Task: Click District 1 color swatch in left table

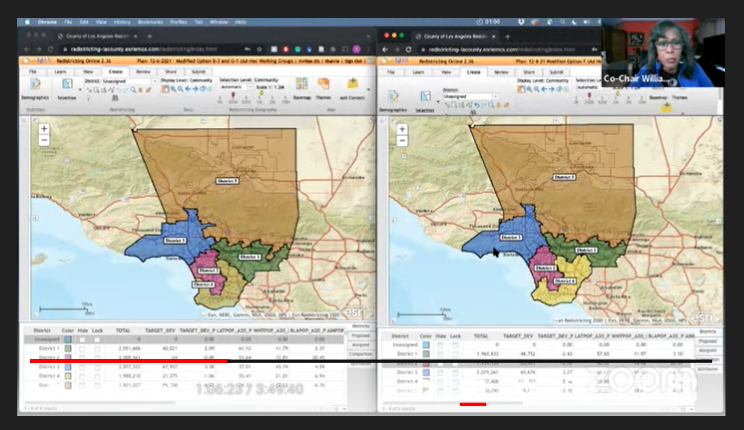Action: tap(68, 348)
